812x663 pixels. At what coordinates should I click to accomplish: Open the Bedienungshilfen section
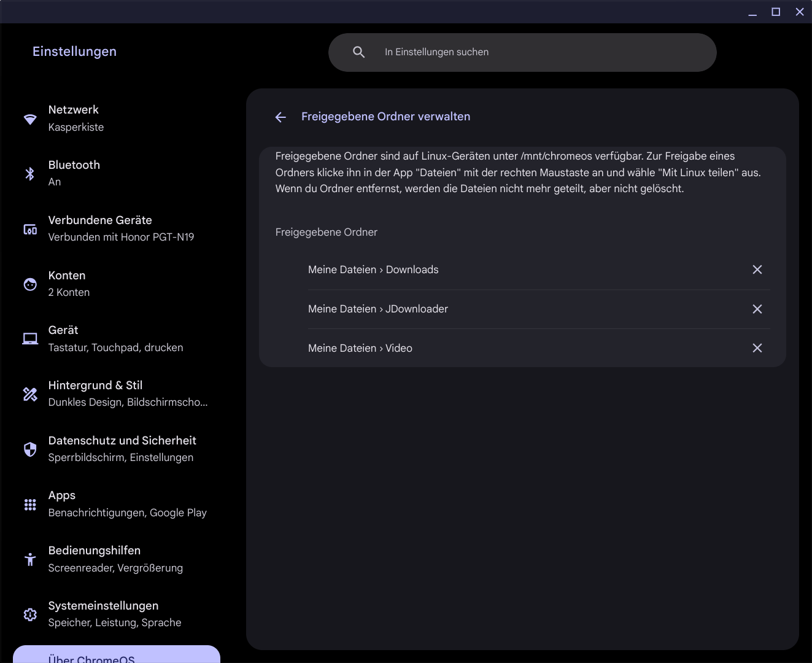pos(115,559)
